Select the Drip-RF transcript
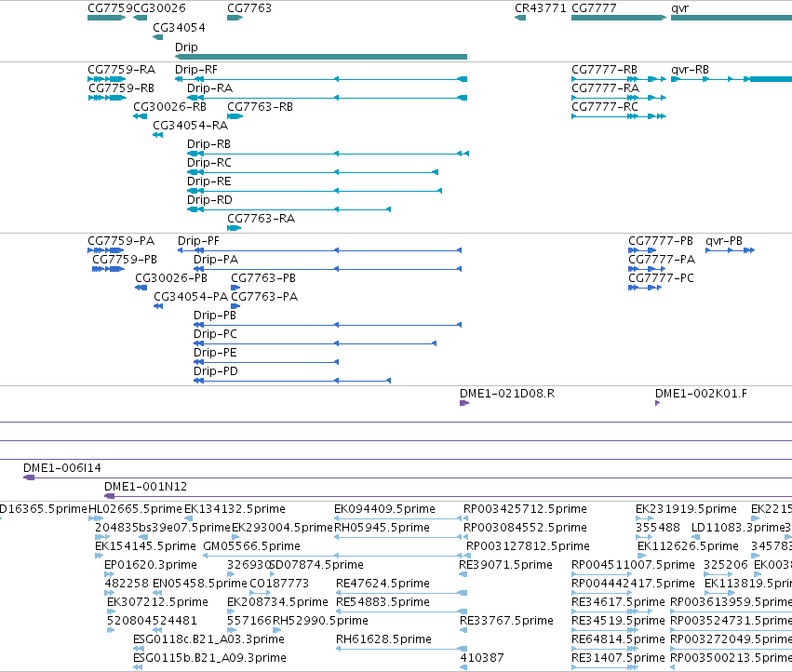 point(321,79)
